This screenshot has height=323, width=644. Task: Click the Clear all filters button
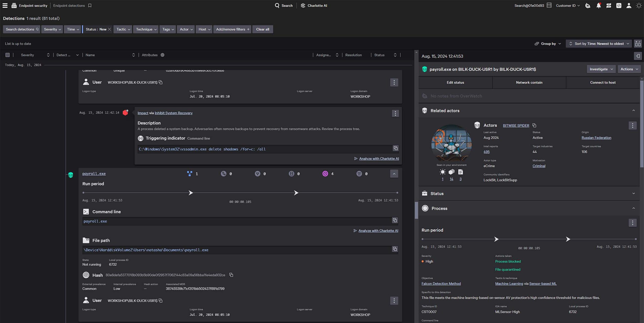pos(262,29)
